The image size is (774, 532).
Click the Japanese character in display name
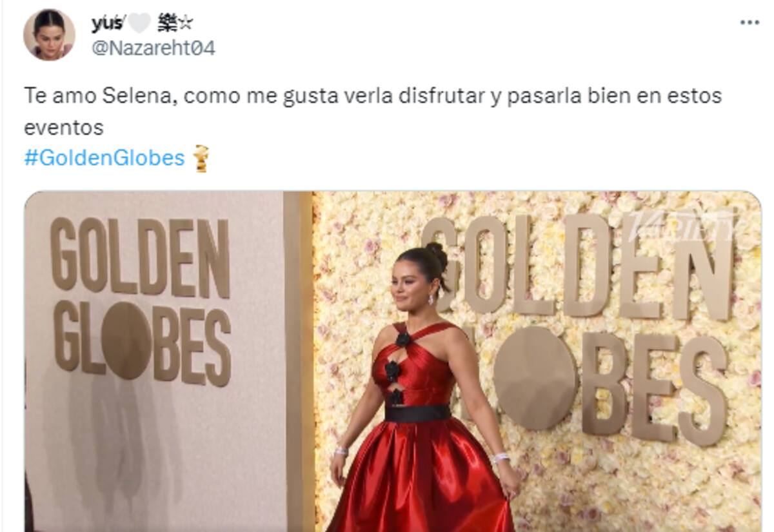(166, 24)
